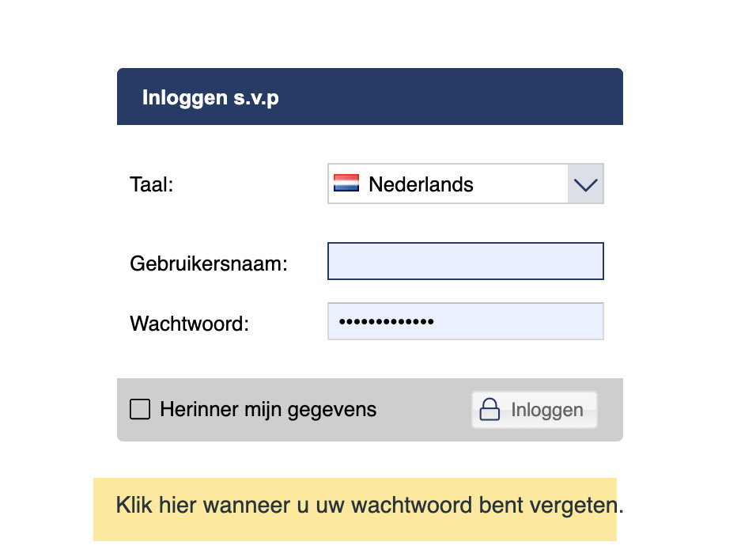
Task: Select the padlock symbol in the login button
Action: click(x=489, y=409)
